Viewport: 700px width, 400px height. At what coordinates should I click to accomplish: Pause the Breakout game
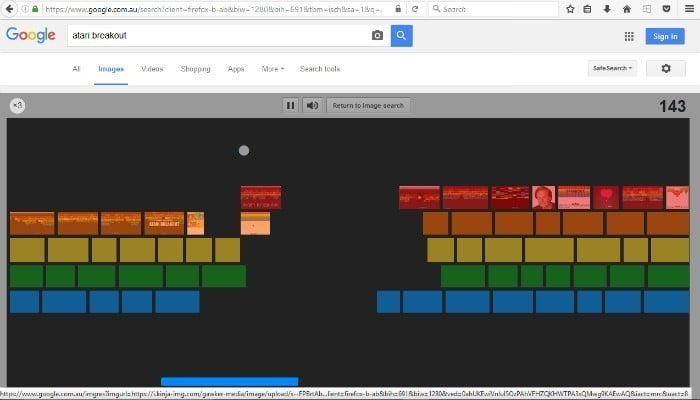coord(290,105)
